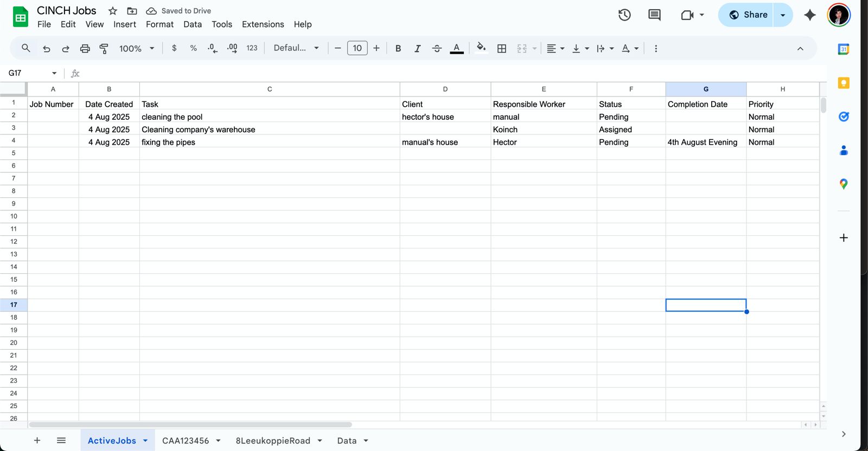This screenshot has height=451, width=868.
Task: Decrease the font size
Action: pyautogui.click(x=337, y=48)
